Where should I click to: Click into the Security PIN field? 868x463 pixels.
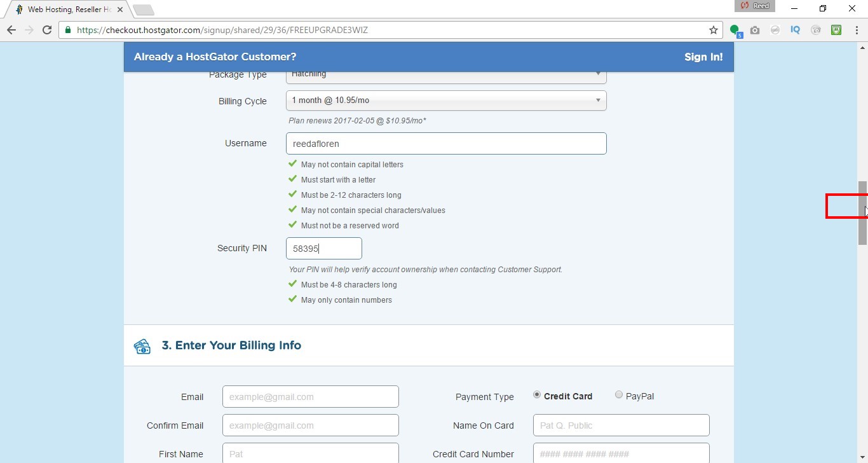324,248
